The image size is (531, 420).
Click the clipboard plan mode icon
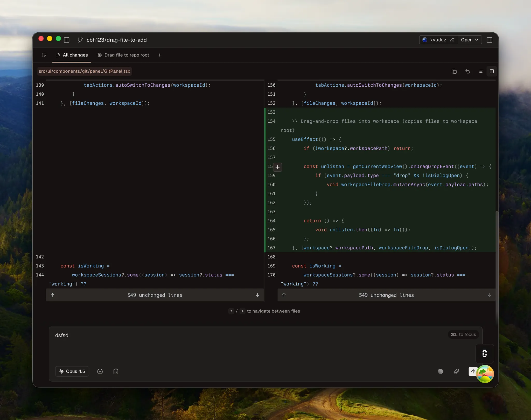tap(116, 372)
